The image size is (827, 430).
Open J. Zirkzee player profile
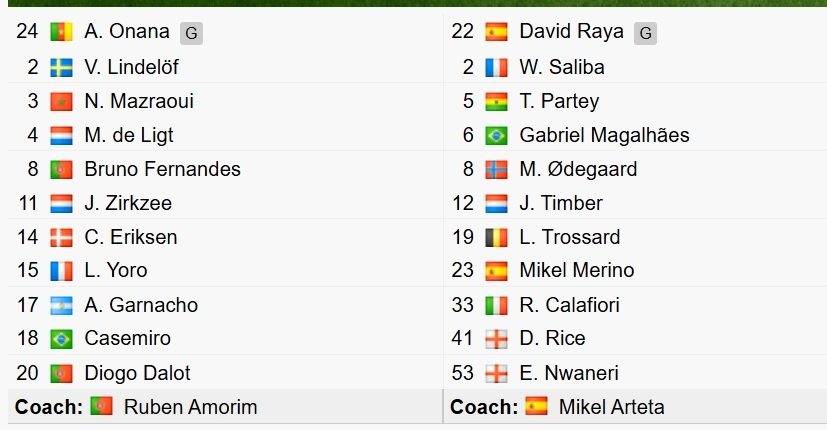[x=128, y=203]
